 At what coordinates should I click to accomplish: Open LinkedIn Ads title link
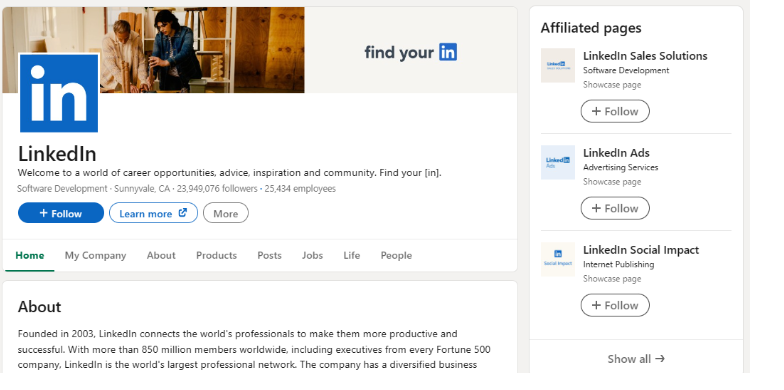click(x=616, y=152)
